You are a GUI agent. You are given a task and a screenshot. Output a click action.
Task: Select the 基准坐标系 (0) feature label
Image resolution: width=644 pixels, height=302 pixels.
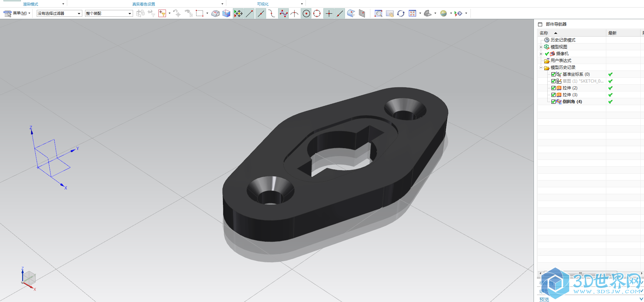(576, 74)
